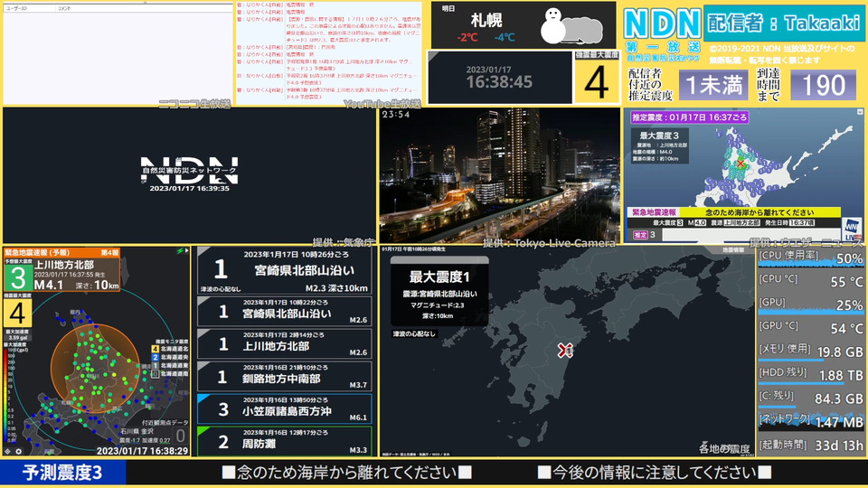Viewport: 868px width, 488px height.
Task: Click the 付近観測点データ 0 intensity box
Action: point(181,436)
